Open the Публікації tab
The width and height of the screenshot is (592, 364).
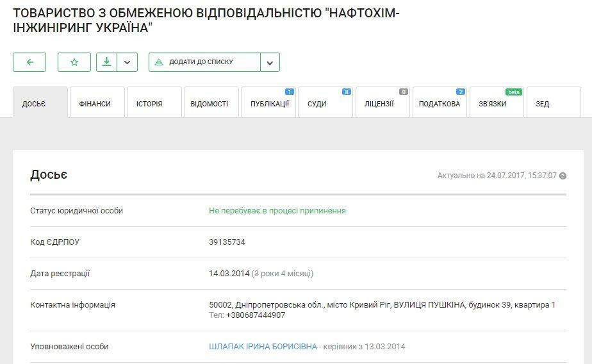coord(268,103)
